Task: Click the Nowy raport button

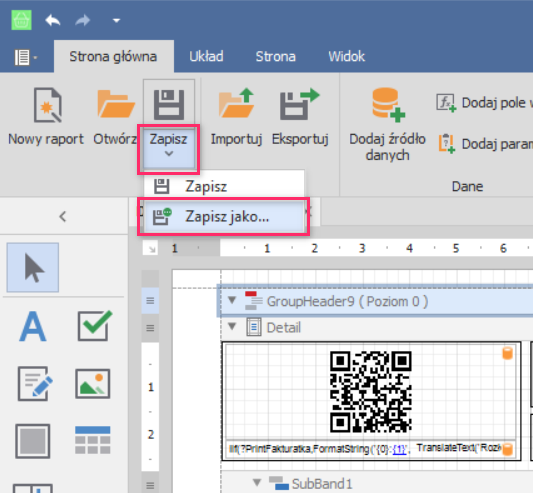Action: (46, 117)
